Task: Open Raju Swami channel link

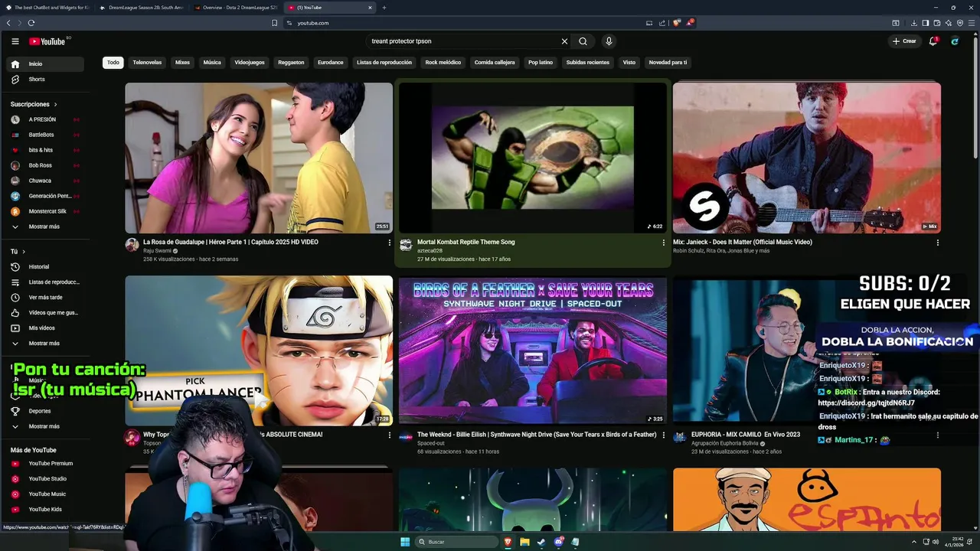Action: (x=158, y=251)
